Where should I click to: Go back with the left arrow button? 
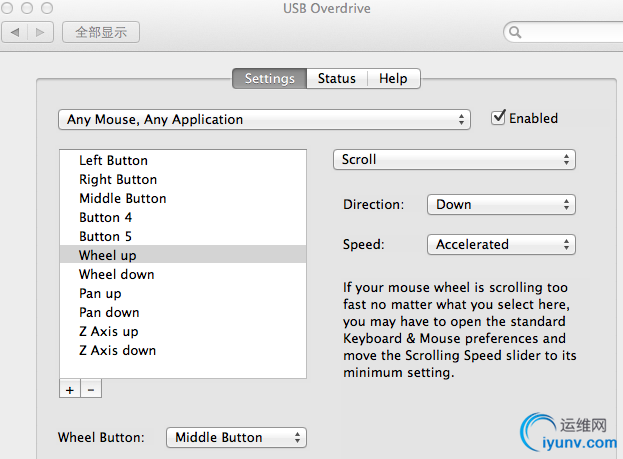15,32
